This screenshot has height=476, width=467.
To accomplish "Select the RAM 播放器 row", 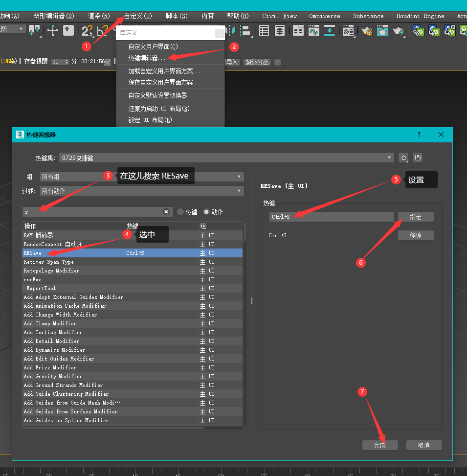I will click(x=133, y=235).
